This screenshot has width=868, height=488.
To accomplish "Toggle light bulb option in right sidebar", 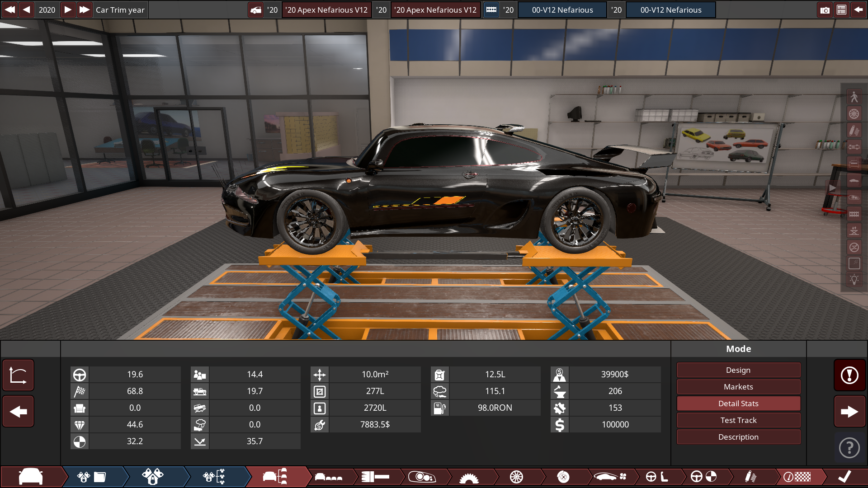I will pos(854,280).
